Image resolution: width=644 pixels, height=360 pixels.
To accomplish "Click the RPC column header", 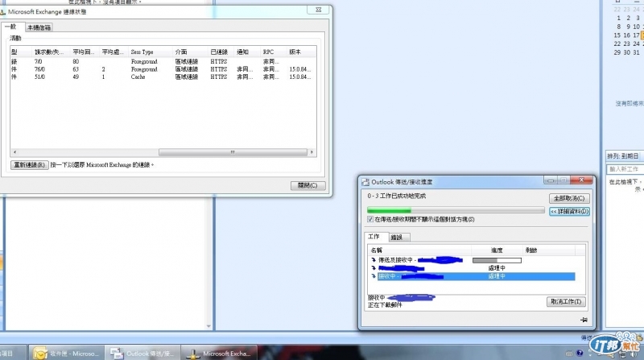I will (x=274, y=52).
